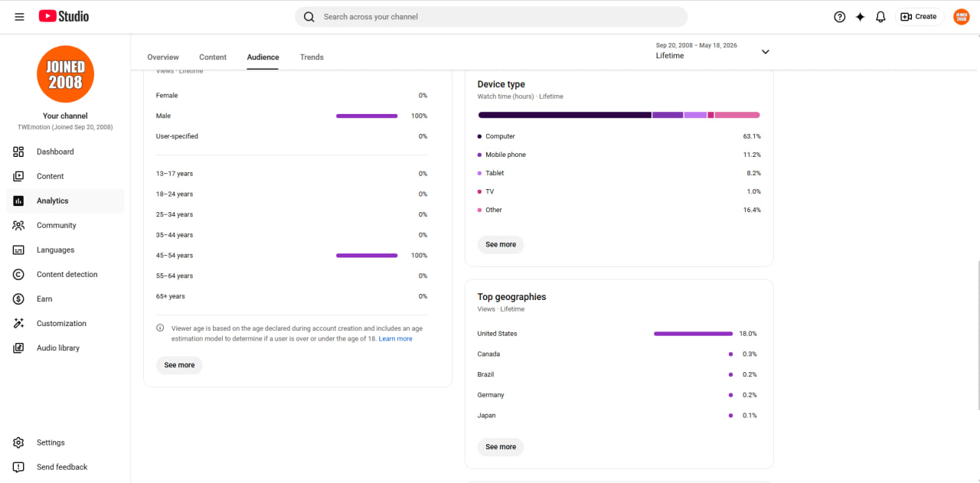This screenshot has width=980, height=483.
Task: Open the Help question mark icon
Action: point(840,17)
